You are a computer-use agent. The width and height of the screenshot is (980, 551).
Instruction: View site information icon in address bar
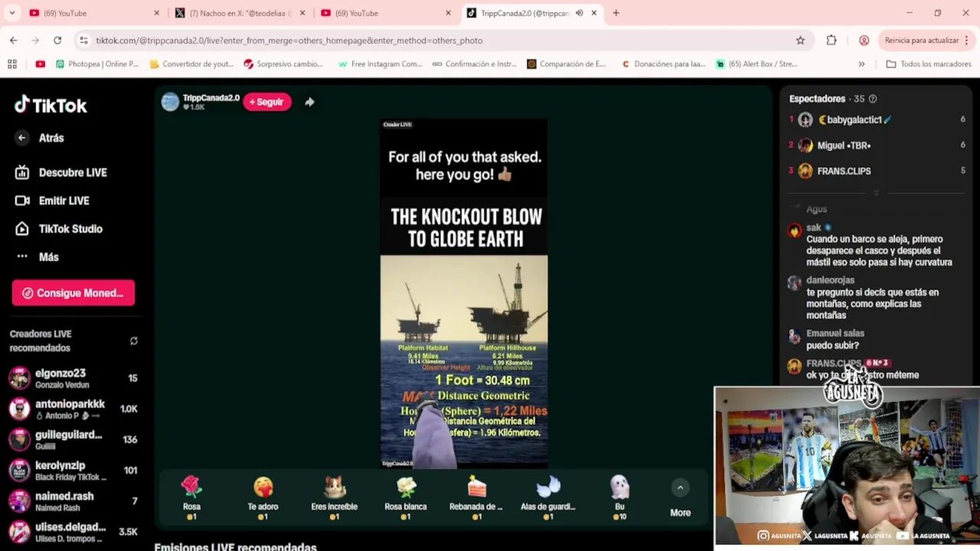click(x=83, y=40)
